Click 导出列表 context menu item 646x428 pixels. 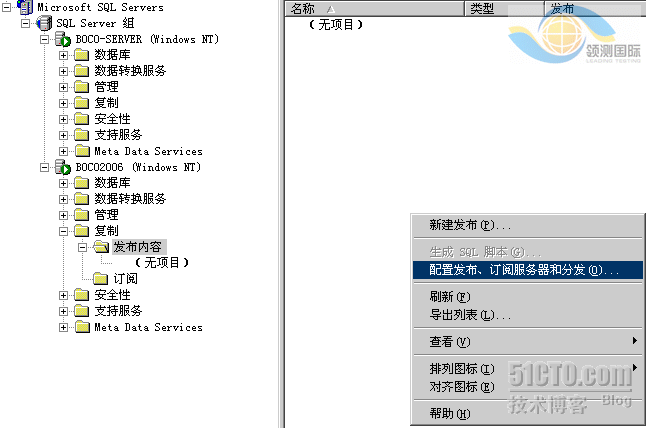coord(470,315)
